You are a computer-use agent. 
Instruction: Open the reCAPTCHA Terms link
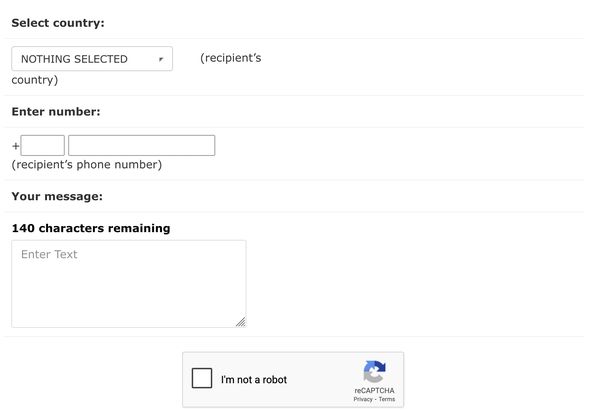point(387,399)
